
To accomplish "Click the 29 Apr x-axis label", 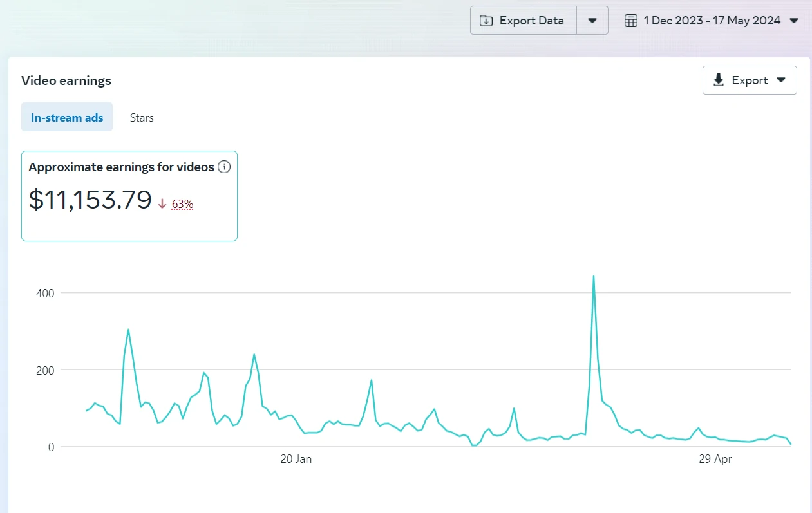I will click(x=715, y=459).
